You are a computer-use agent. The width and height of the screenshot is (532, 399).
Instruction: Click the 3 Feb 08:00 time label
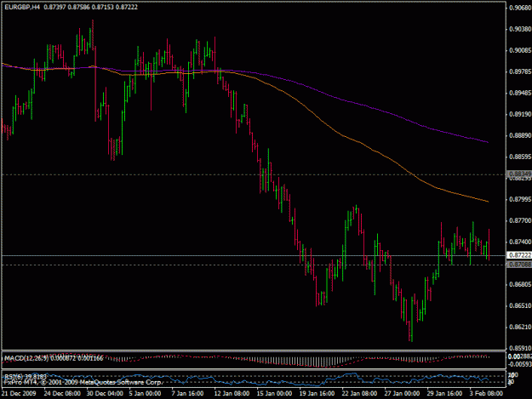[487, 394]
